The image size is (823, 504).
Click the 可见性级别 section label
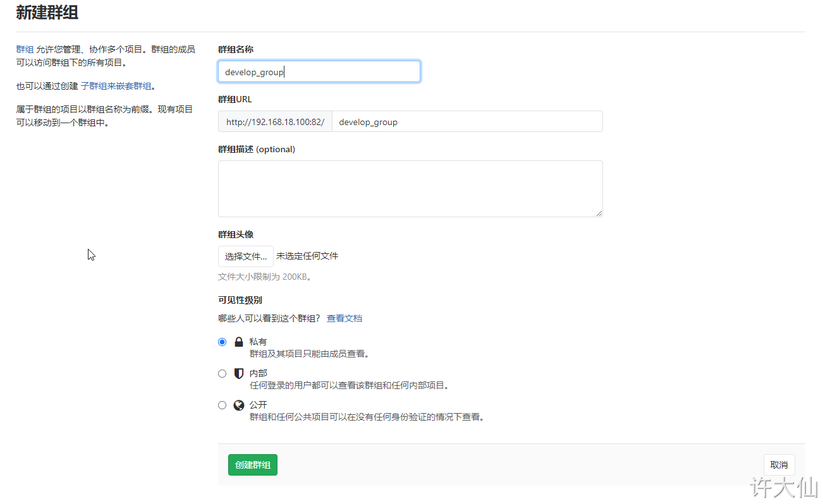click(240, 301)
